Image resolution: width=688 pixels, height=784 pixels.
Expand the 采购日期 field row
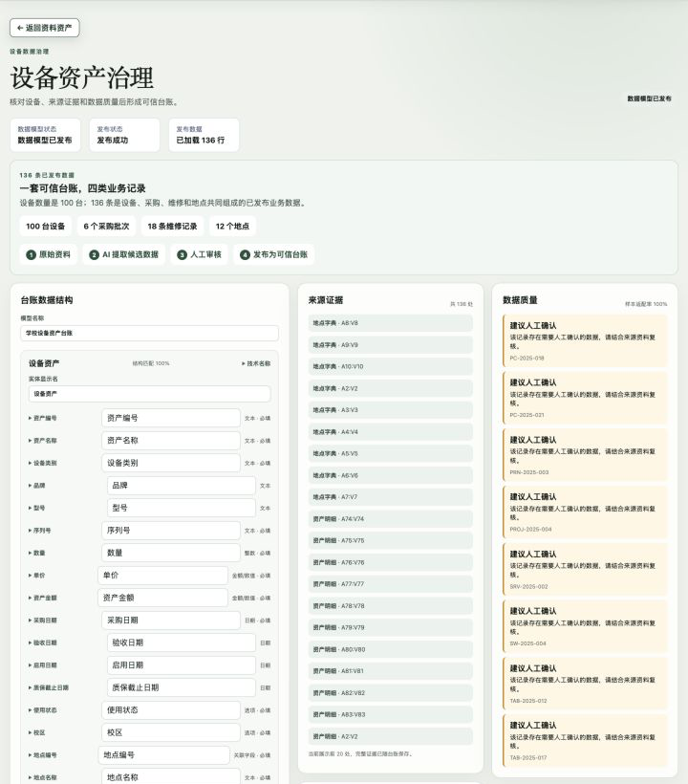coord(42,621)
